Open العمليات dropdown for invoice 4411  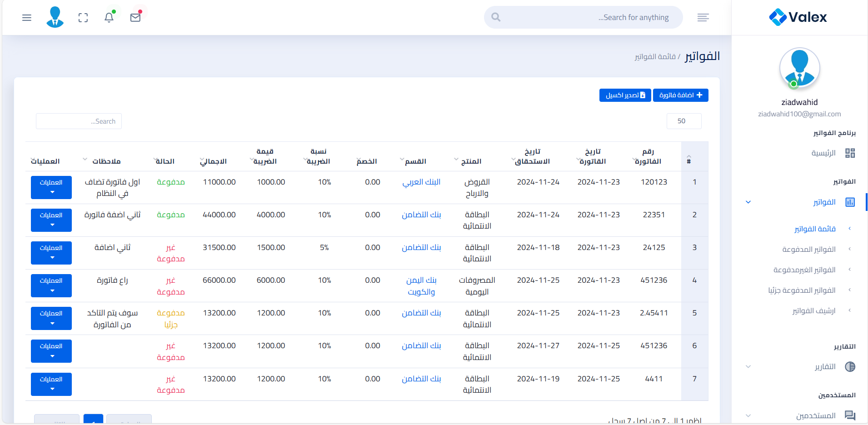pyautogui.click(x=51, y=384)
